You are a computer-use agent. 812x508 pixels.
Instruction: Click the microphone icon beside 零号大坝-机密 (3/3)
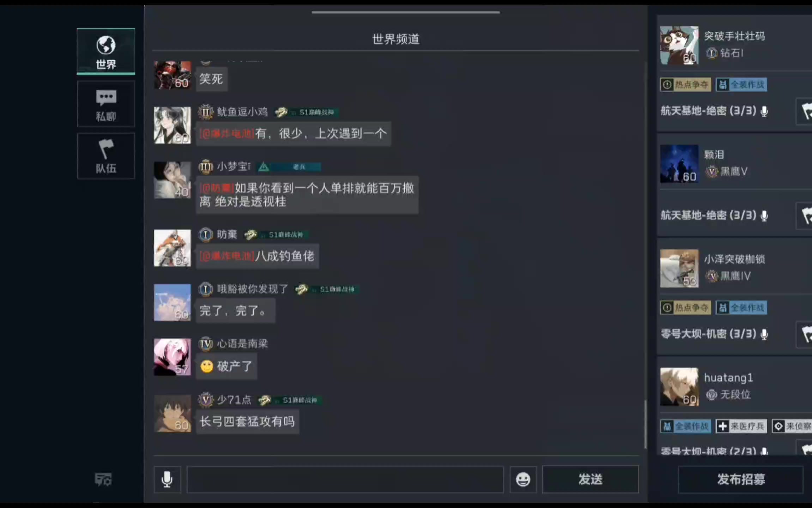click(x=764, y=334)
